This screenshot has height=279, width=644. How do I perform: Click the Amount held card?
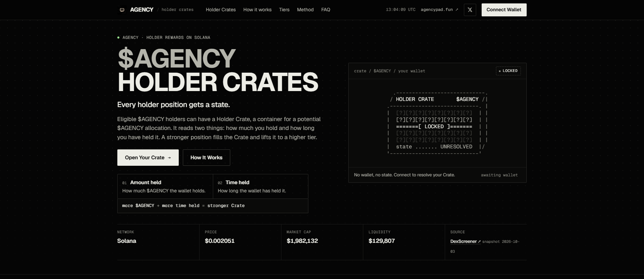[165, 187]
